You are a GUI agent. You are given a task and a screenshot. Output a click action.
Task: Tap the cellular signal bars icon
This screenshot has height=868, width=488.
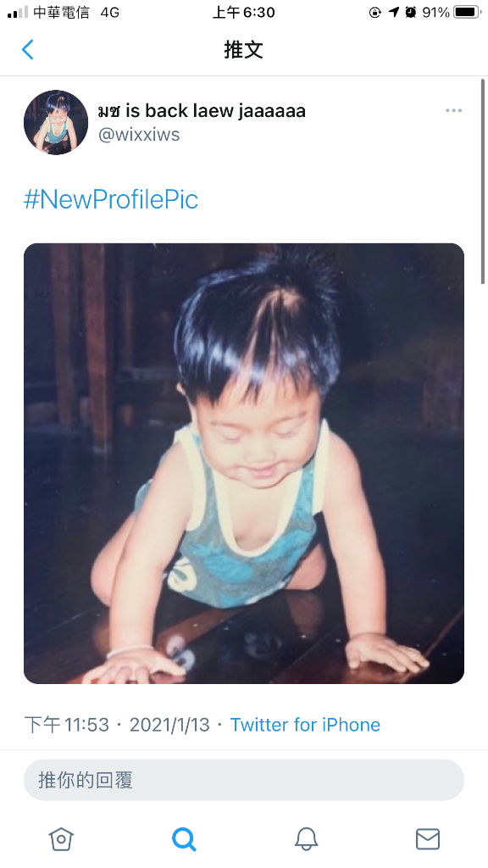click(x=18, y=12)
